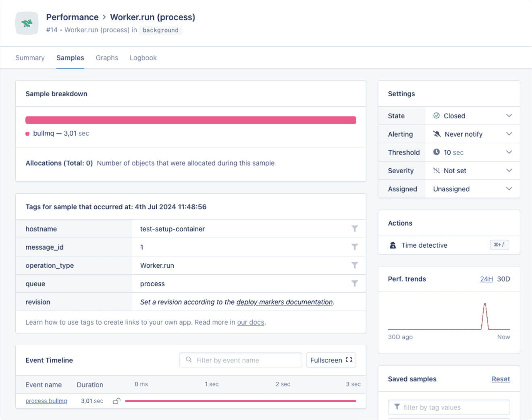Filter by hostname tag using funnel icon

tap(355, 229)
